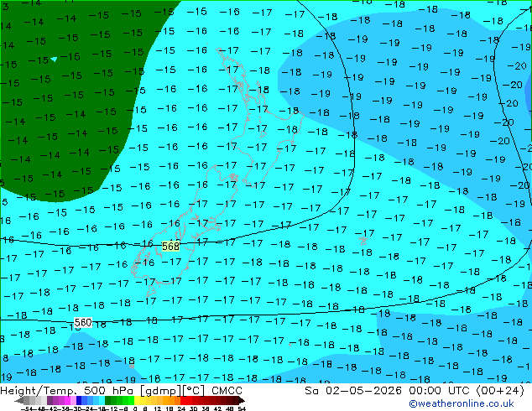The width and height of the screenshot is (532, 411).
Task: Click the (00+24) forecast hour text
Action: (x=500, y=391)
